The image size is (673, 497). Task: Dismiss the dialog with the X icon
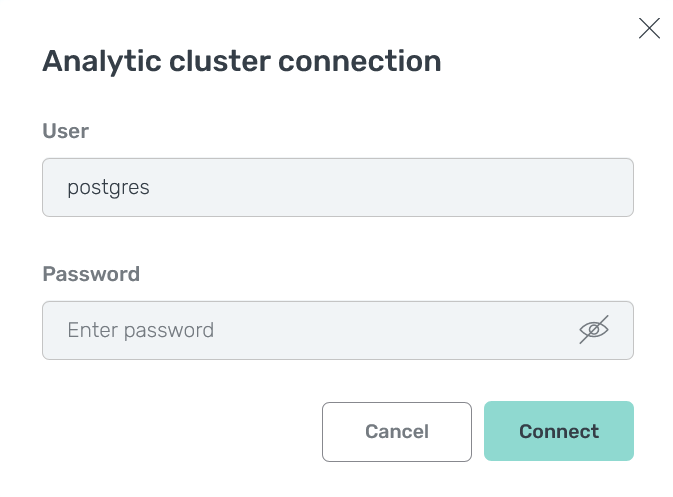coord(649,29)
